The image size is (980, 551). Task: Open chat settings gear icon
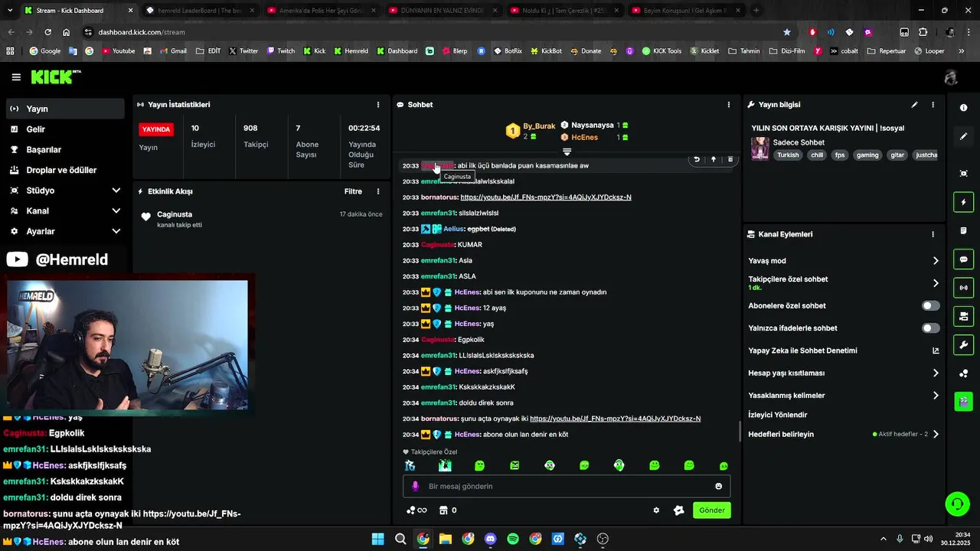656,510
